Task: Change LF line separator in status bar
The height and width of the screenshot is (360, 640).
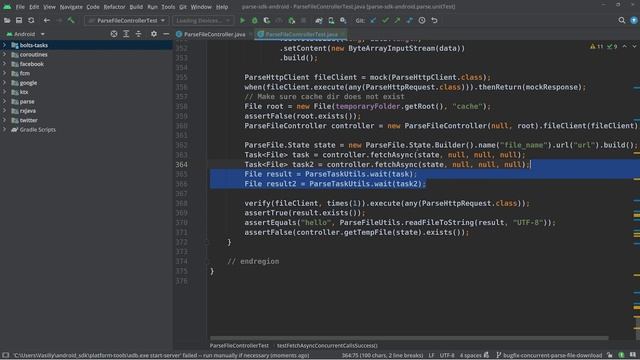Action: tap(431, 356)
